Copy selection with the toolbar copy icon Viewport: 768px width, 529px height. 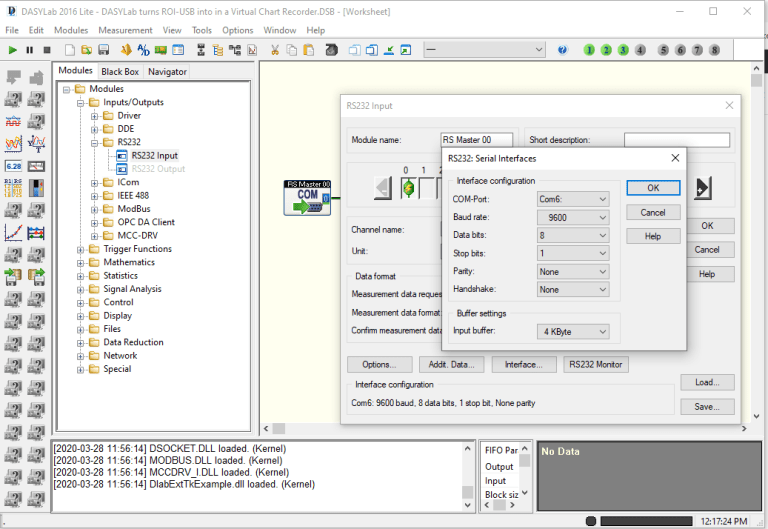tap(291, 50)
